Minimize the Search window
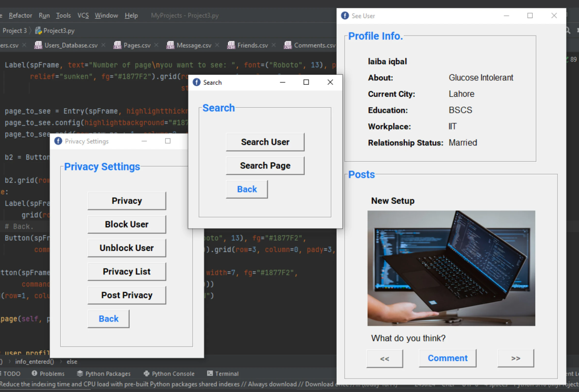579x392 pixels. 282,82
